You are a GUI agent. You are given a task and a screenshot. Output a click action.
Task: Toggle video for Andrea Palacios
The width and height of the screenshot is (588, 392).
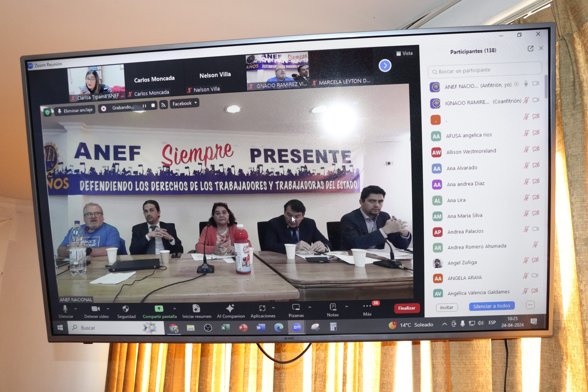click(x=535, y=229)
